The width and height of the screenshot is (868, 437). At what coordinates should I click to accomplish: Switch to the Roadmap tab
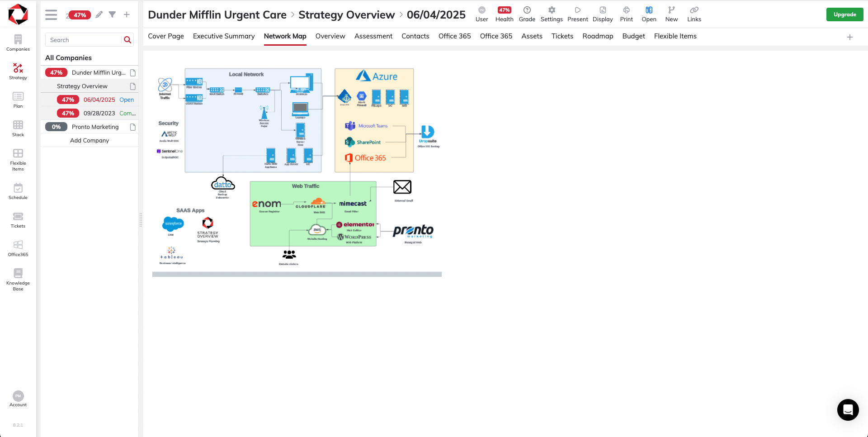click(x=598, y=36)
